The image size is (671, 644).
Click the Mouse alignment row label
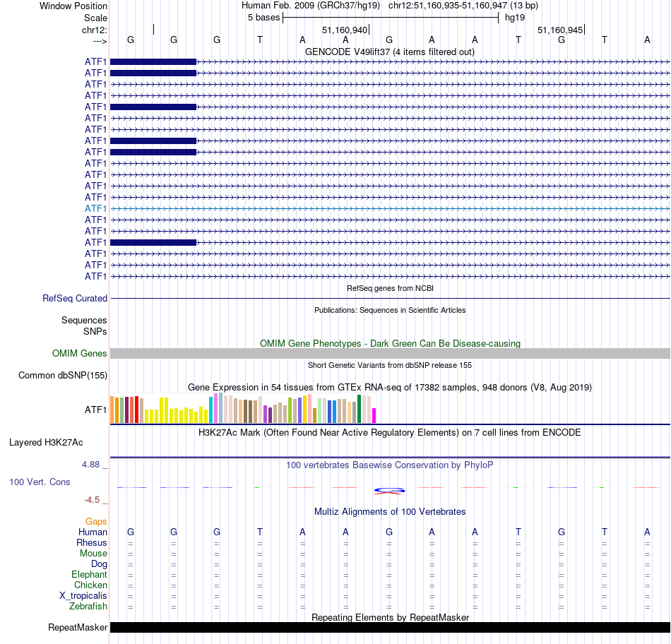(x=93, y=554)
